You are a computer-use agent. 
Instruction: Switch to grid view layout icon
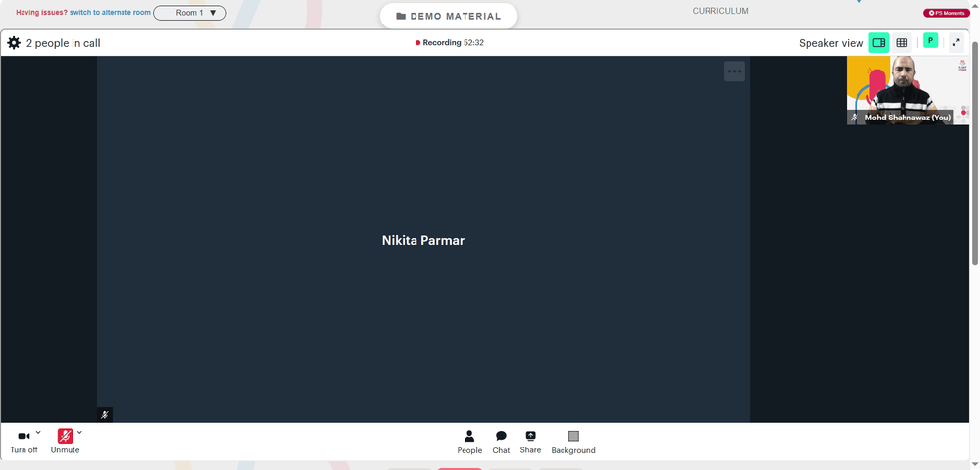point(902,42)
